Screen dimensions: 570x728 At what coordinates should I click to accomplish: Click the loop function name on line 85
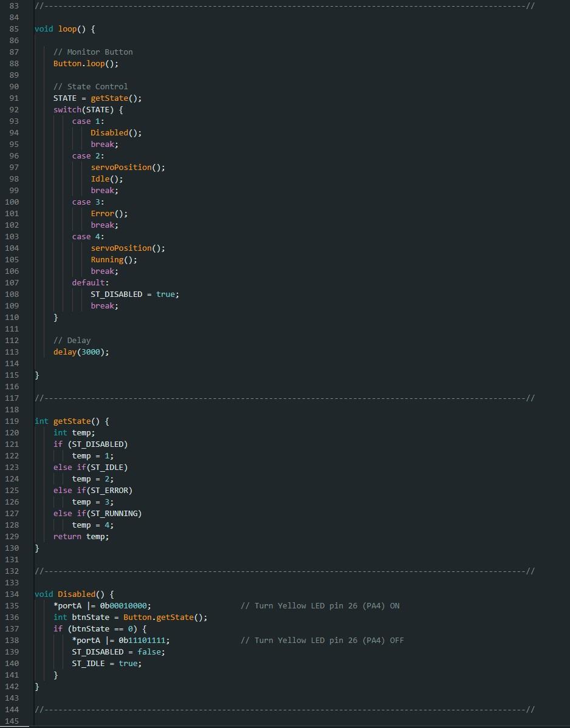tap(67, 29)
